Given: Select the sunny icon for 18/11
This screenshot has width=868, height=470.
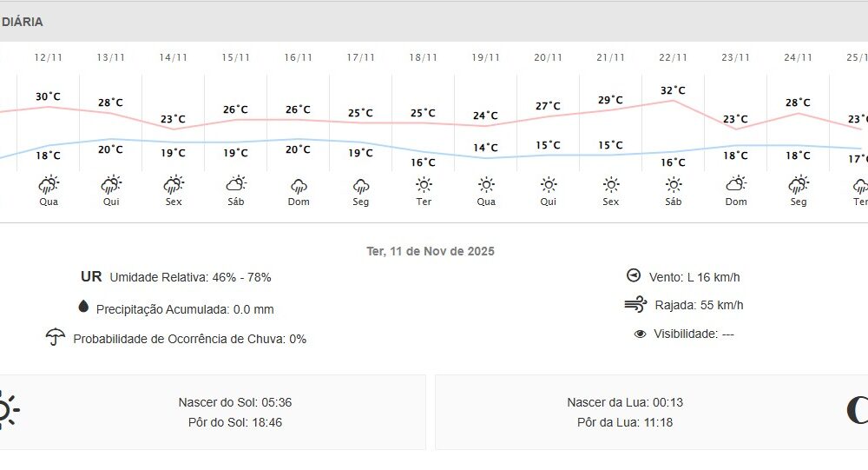Looking at the screenshot, I should (424, 184).
